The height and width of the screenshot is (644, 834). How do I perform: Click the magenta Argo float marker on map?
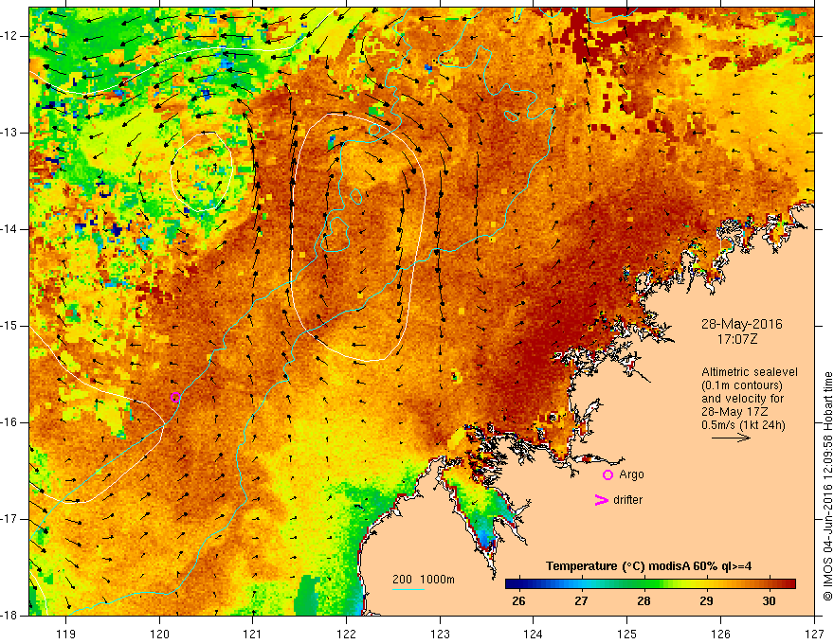[x=175, y=397]
